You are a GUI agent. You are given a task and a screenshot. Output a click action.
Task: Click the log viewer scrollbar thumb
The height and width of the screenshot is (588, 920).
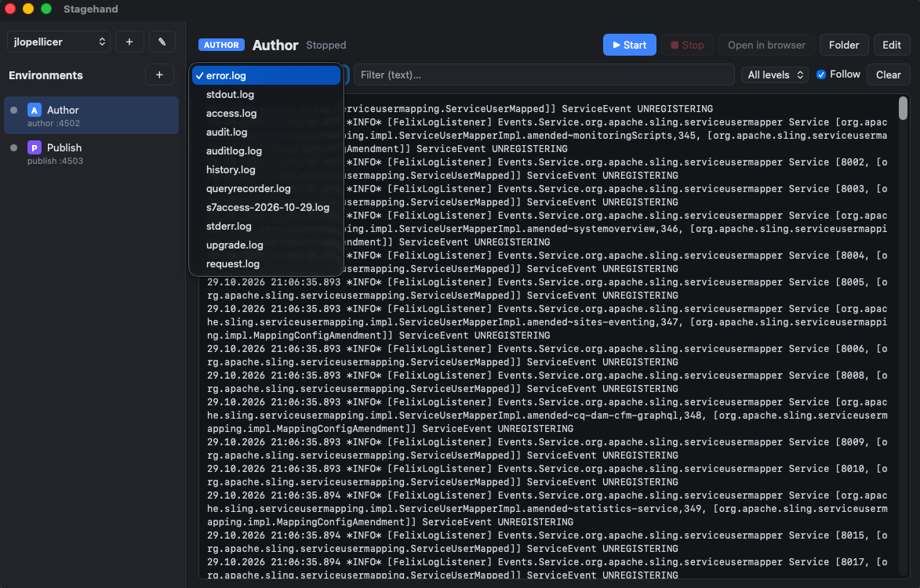tap(903, 108)
